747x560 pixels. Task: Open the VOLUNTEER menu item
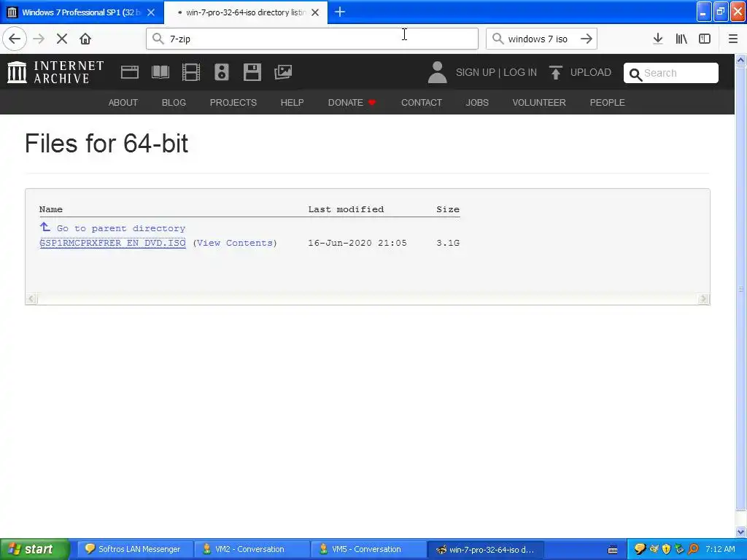tap(539, 102)
